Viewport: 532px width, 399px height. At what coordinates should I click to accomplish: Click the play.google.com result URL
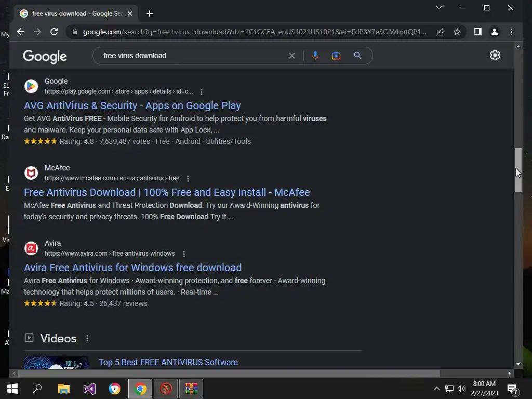[119, 91]
